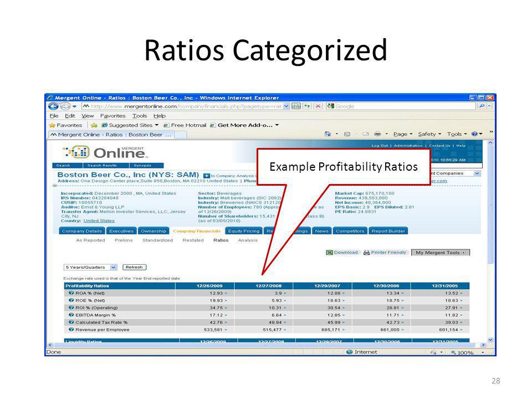Switch to the Ownership tab
The height and width of the screenshot is (399, 532).
[154, 231]
